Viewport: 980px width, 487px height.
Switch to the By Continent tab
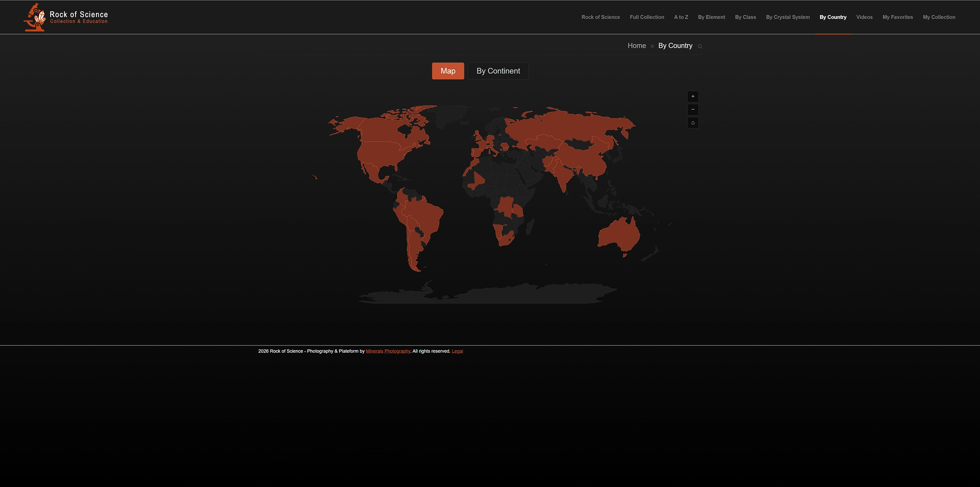(498, 71)
